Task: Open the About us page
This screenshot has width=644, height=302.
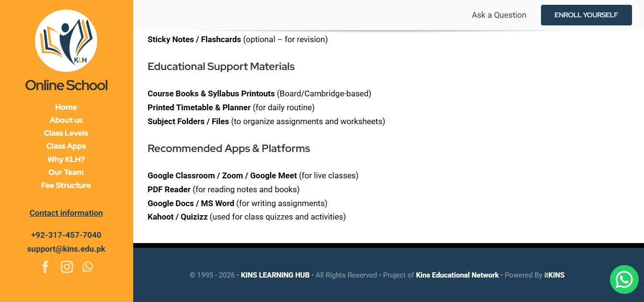Action: [x=66, y=120]
